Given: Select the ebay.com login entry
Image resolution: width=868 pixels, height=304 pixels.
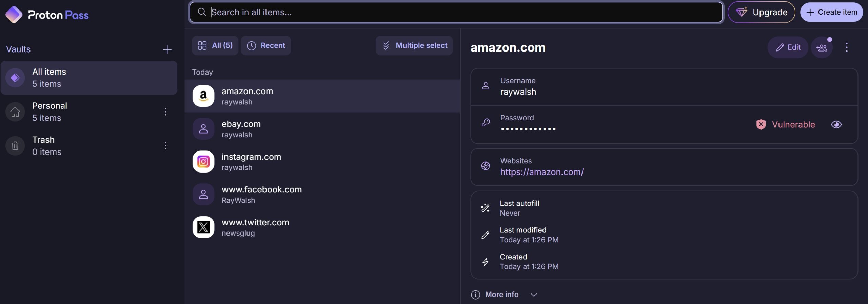Looking at the screenshot, I should point(322,129).
